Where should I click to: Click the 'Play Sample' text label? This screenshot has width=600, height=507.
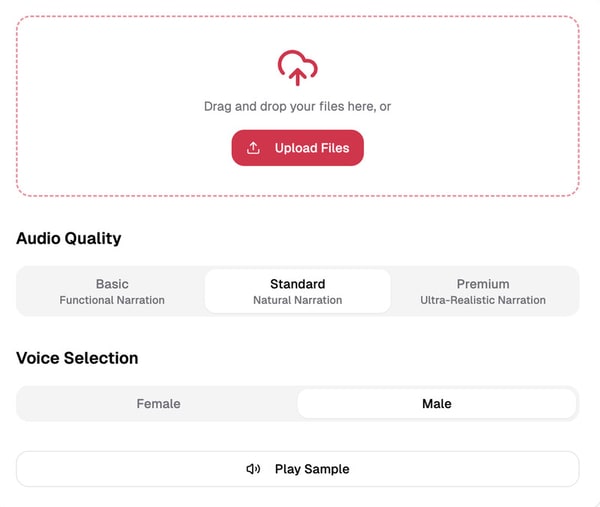[x=312, y=469]
